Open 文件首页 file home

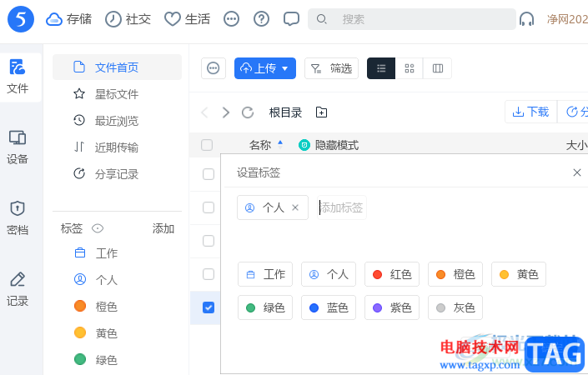tap(117, 67)
